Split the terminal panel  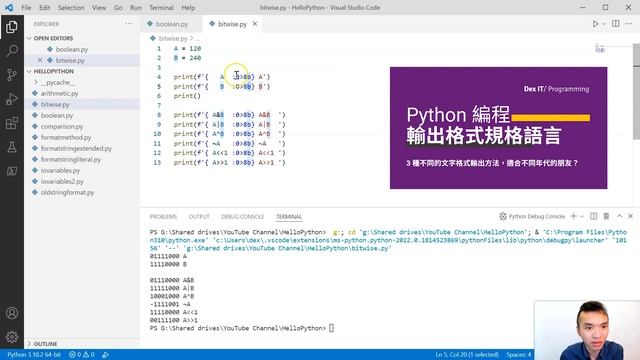pyautogui.click(x=593, y=216)
